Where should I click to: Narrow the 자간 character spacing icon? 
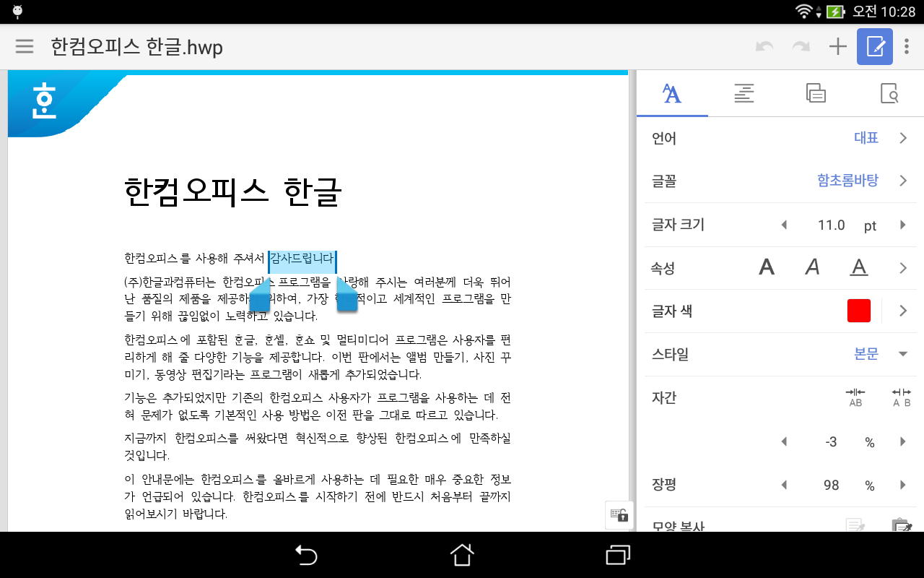[x=855, y=397]
